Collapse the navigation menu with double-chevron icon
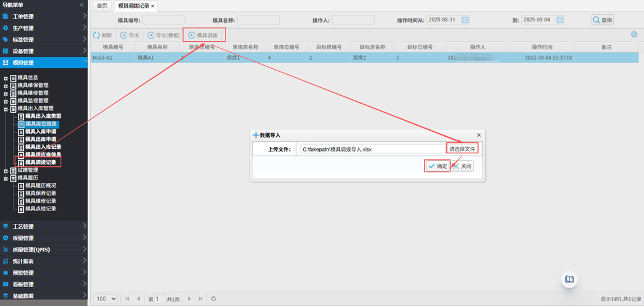 click(x=82, y=5)
